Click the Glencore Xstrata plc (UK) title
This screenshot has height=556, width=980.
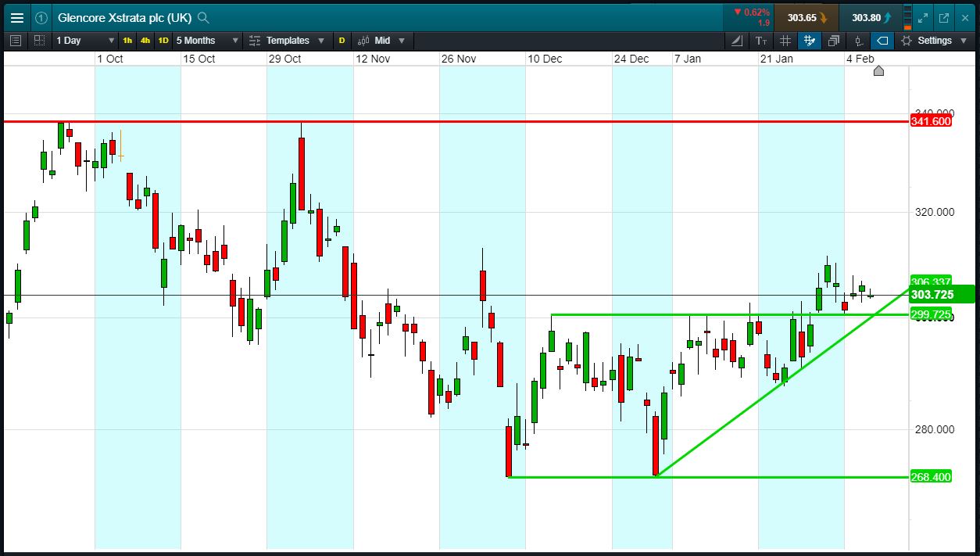coord(124,17)
